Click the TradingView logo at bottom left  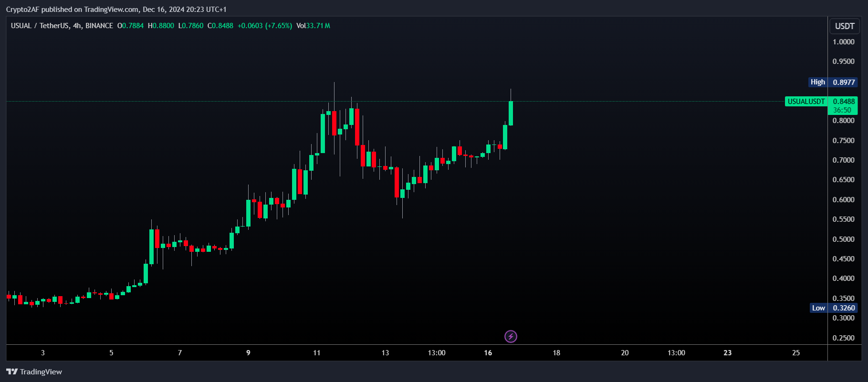34,372
